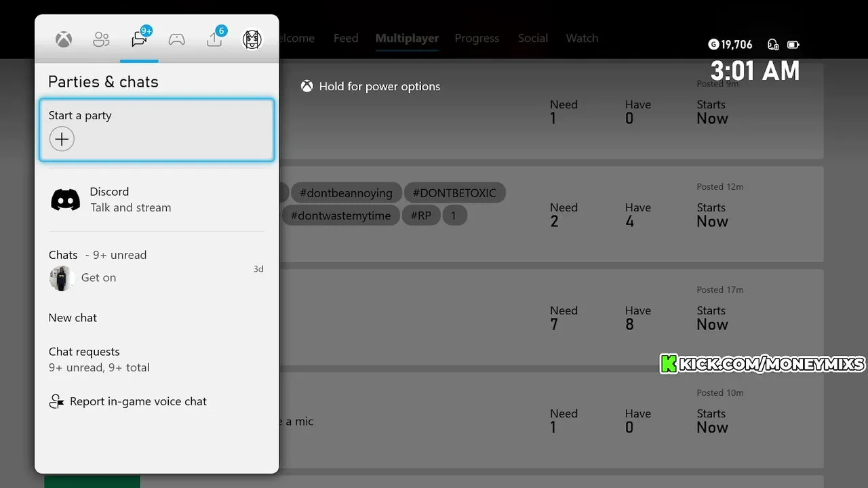Click the Gamerscore G icon
The image size is (868, 488).
[713, 44]
